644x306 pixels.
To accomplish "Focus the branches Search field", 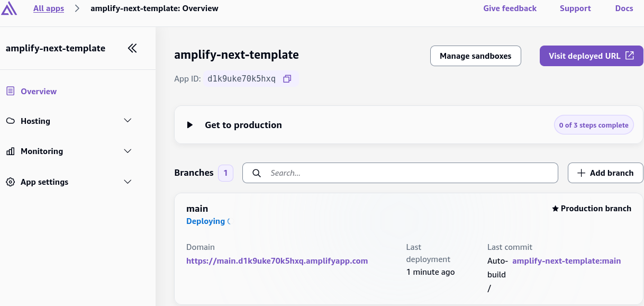I will [x=400, y=173].
